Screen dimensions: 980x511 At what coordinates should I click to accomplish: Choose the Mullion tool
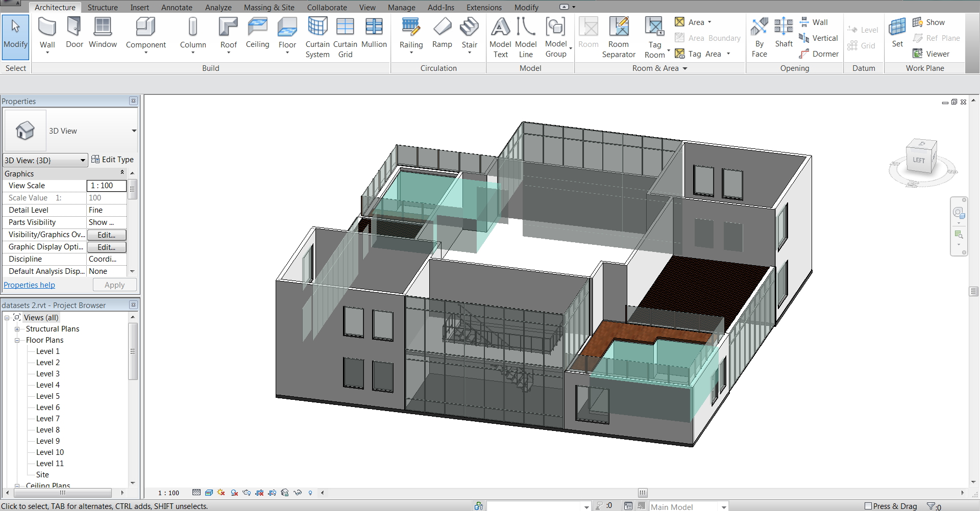pos(374,33)
